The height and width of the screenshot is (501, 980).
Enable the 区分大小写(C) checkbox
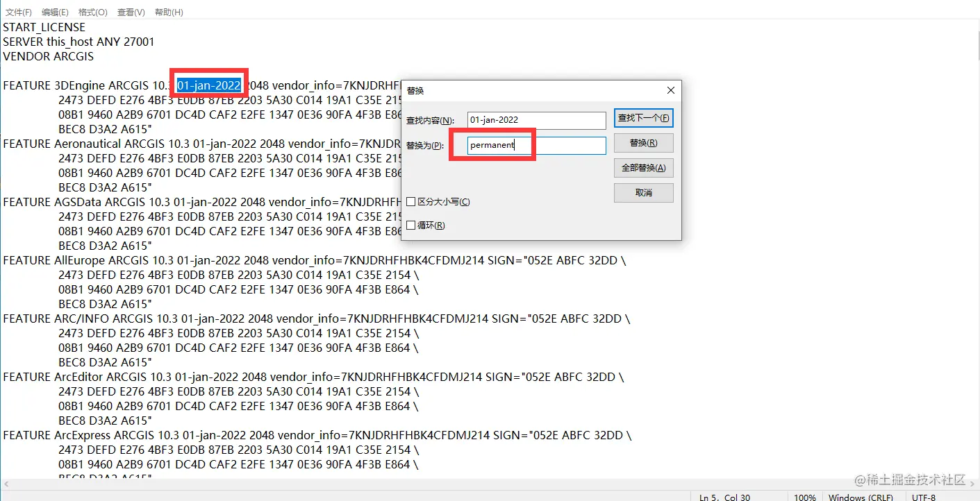coord(411,202)
